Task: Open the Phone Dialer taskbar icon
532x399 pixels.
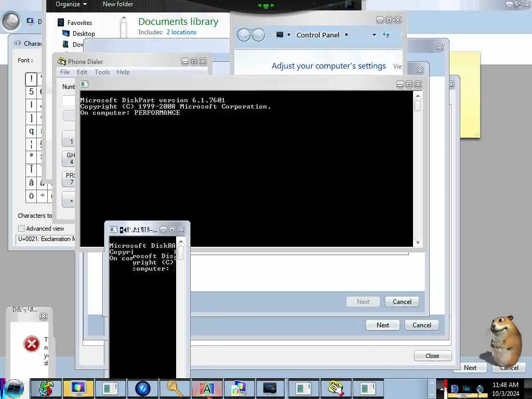Action: click(x=336, y=389)
